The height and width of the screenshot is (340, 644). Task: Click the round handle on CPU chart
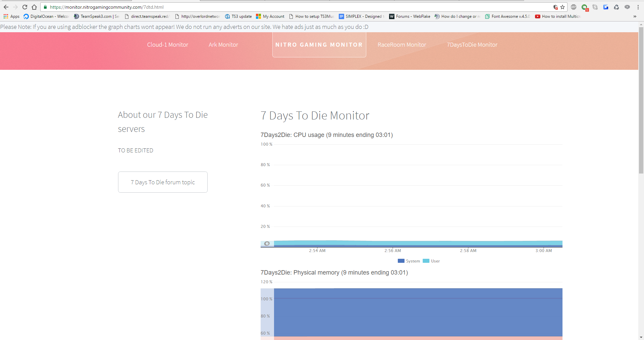pyautogui.click(x=267, y=244)
